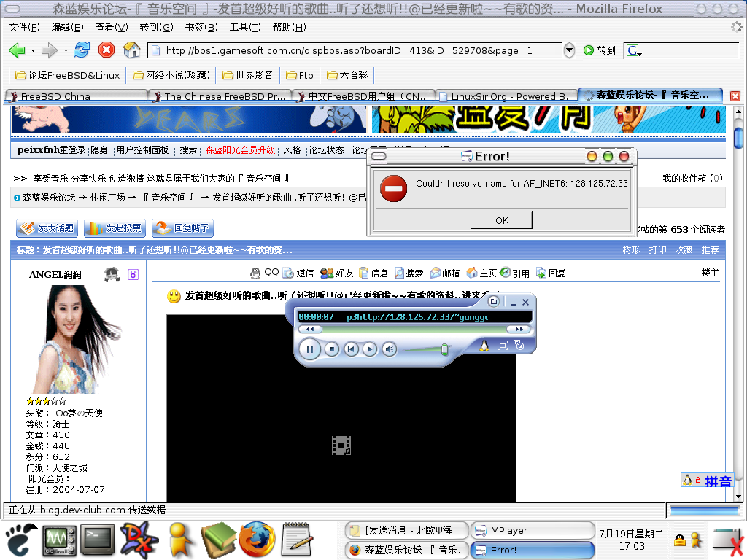
Task: Open the Back button history dropdown arrow
Action: 33,50
